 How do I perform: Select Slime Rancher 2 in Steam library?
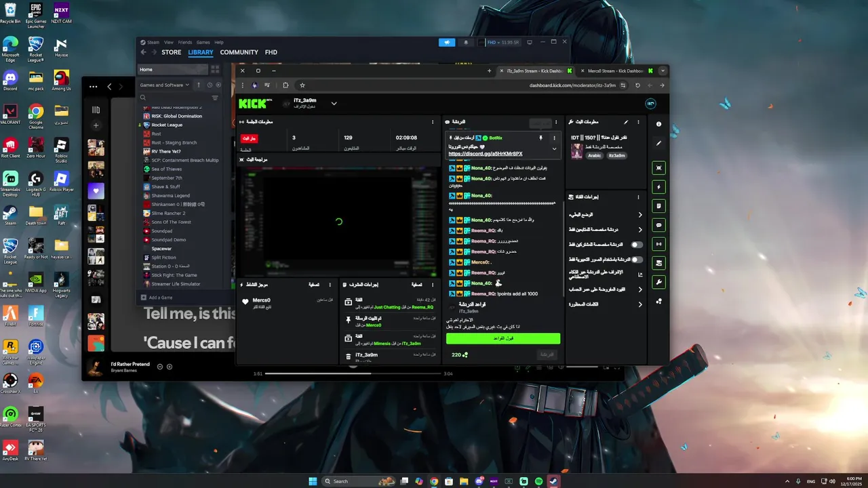coord(168,213)
